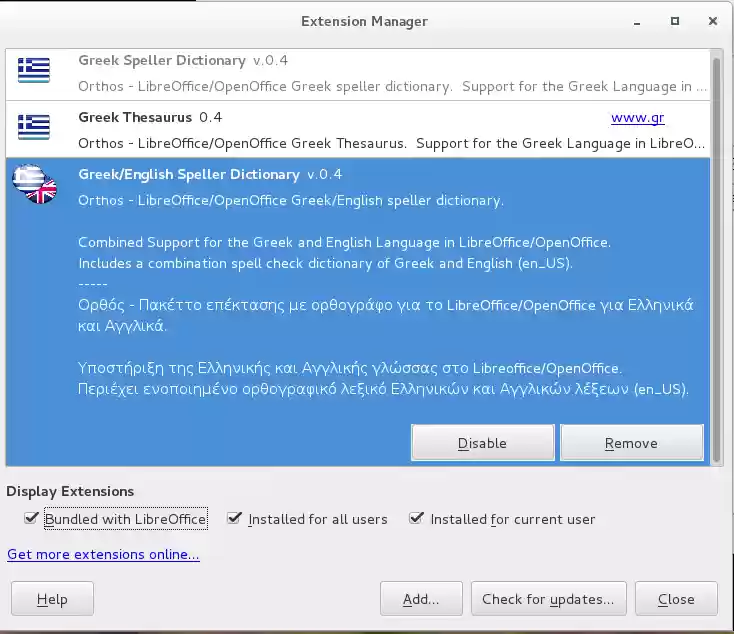Image resolution: width=734 pixels, height=634 pixels.
Task: Click the Greek flag icon for Greek Speller Dictionary
Action: click(34, 71)
